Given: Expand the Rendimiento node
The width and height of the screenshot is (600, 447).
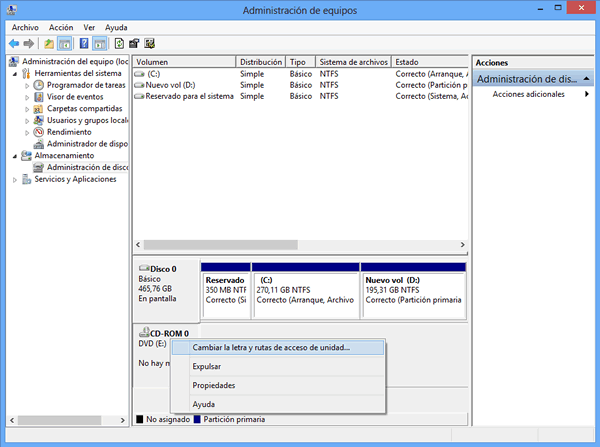Looking at the screenshot, I should pyautogui.click(x=27, y=132).
